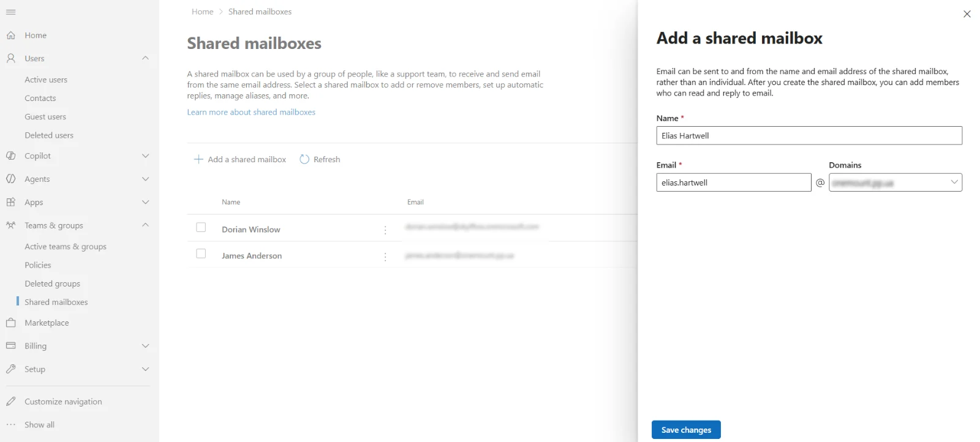Open more actions for Dorian Winslow
This screenshot has width=980, height=442.
[x=385, y=230]
